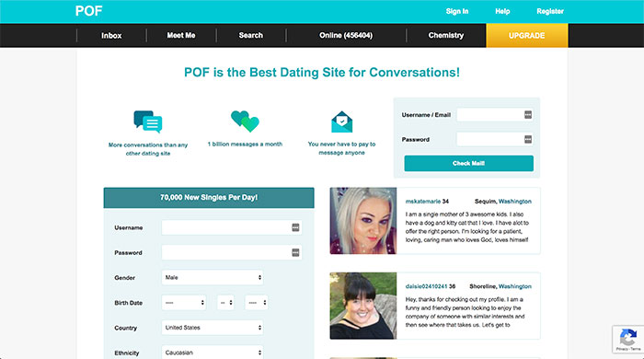Open the Search tab
The width and height of the screenshot is (644, 359).
(x=251, y=35)
